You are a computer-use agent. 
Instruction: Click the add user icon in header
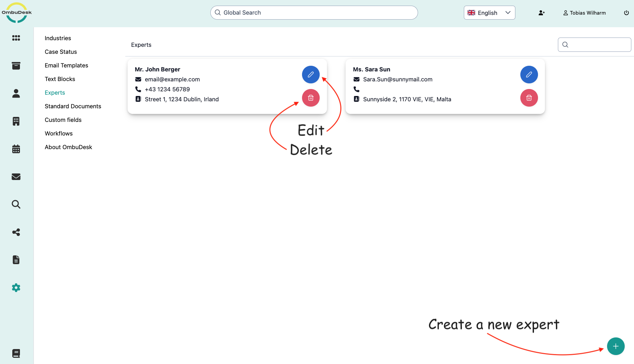[542, 13]
